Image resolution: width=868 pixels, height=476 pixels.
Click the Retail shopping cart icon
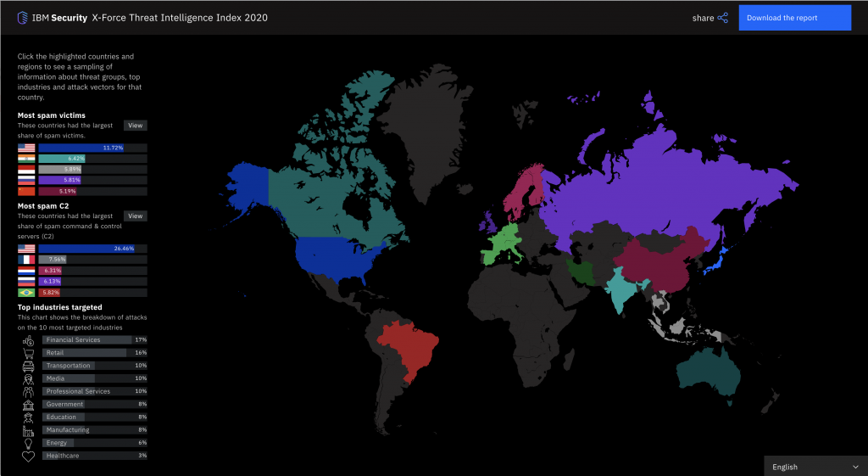click(28, 353)
